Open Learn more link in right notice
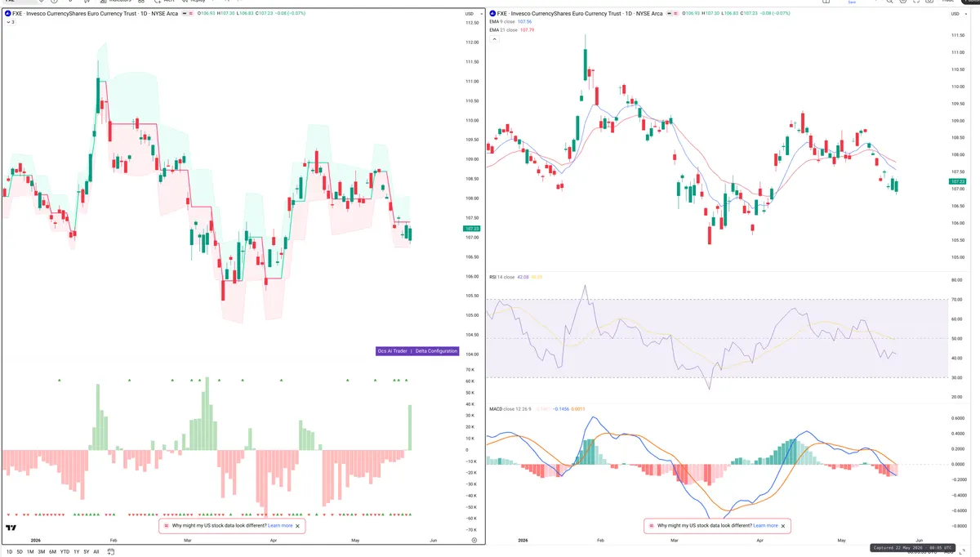Viewport: 980px width, 557px height. tap(765, 526)
